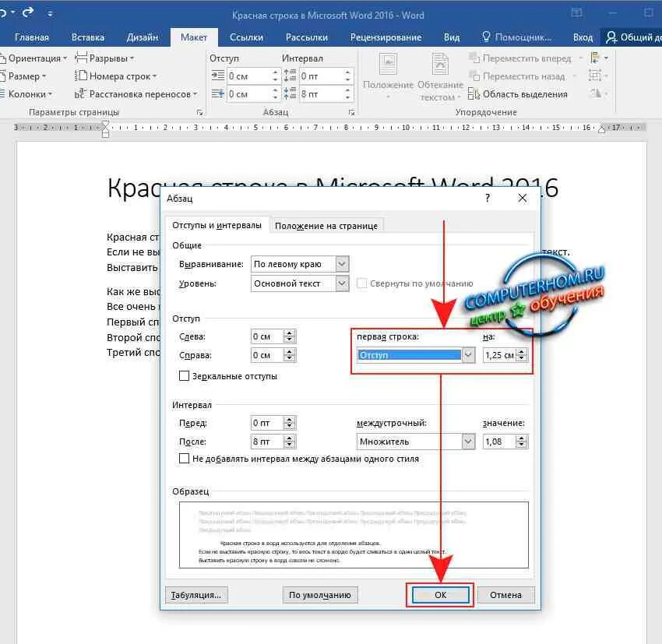The image size is (662, 644).
Task: Click the Обтекание текстом wrap icon
Action: pos(440,64)
